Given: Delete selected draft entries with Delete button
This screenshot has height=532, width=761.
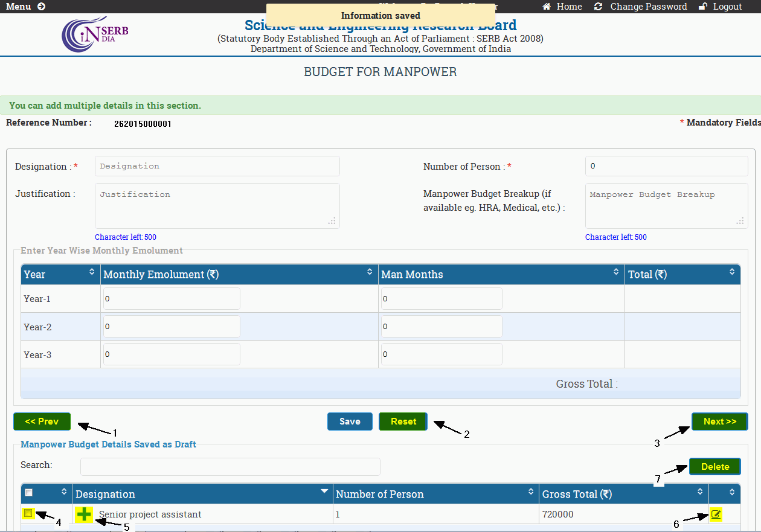Looking at the screenshot, I should tap(714, 467).
